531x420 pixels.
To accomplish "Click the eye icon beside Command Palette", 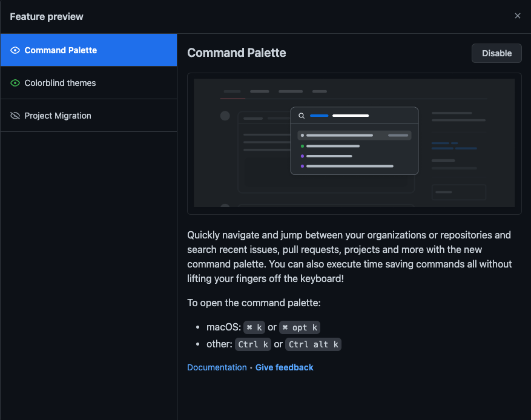I will pos(15,50).
